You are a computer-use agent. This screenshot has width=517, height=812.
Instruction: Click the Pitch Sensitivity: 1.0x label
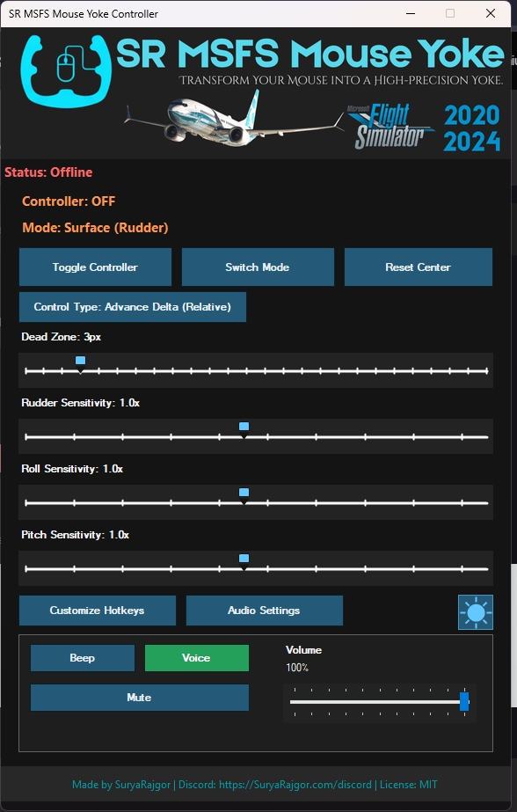point(75,534)
